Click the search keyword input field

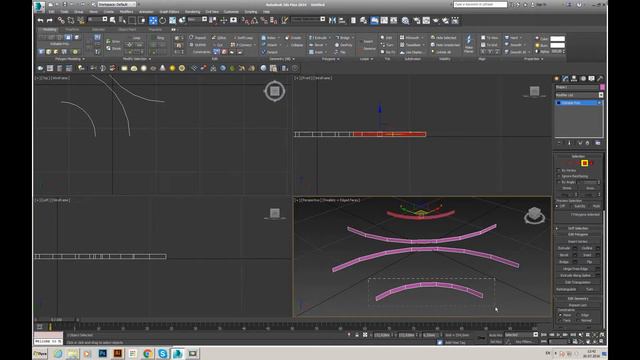[x=480, y=4]
